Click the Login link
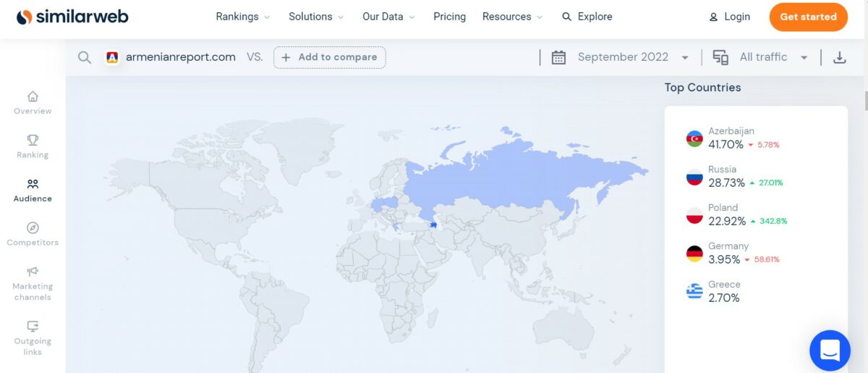The width and height of the screenshot is (868, 373). [x=729, y=17]
